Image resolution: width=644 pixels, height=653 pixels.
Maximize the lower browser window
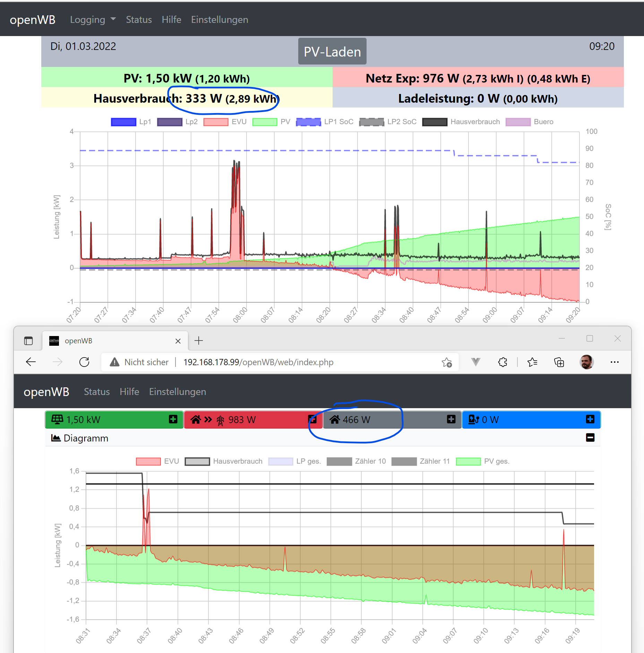[x=590, y=338]
